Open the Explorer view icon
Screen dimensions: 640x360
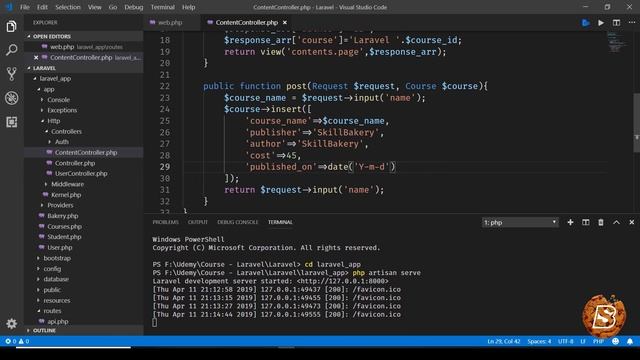click(x=11, y=27)
